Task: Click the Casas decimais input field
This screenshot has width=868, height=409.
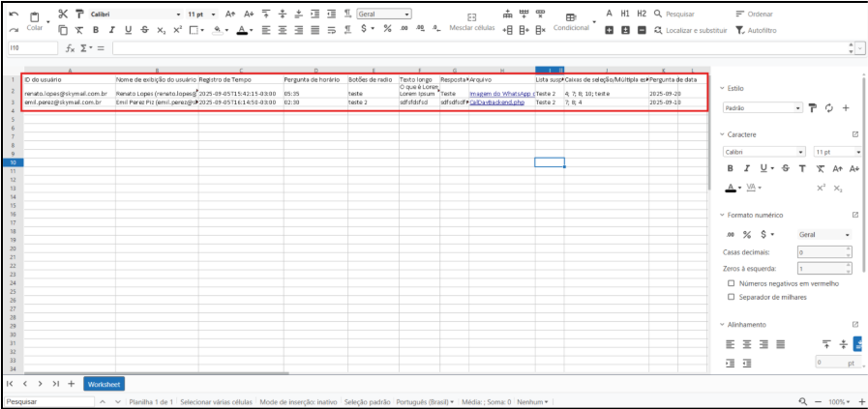Action: 821,251
